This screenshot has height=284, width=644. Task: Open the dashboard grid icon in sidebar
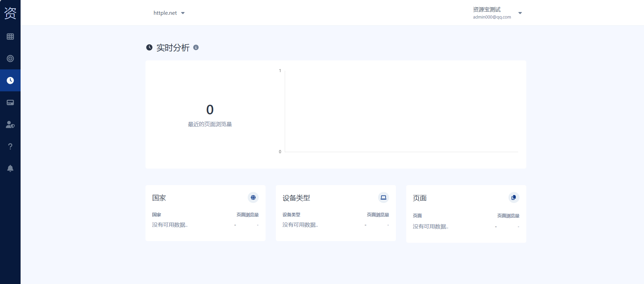(10, 36)
